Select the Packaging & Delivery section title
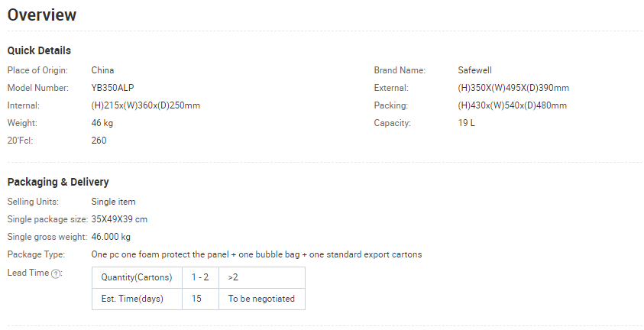 (x=58, y=182)
